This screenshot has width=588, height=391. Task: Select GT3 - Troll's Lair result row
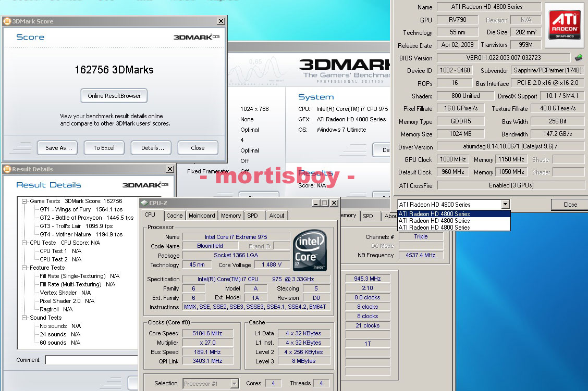click(x=76, y=226)
